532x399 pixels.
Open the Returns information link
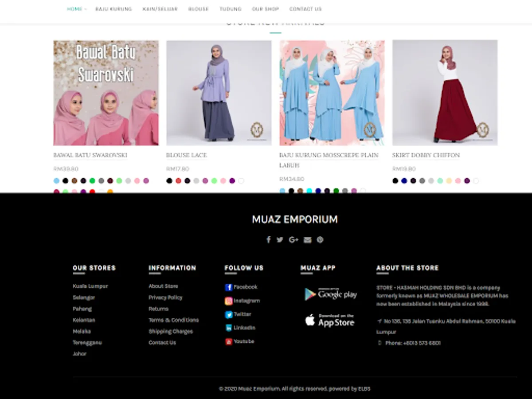pyautogui.click(x=159, y=309)
